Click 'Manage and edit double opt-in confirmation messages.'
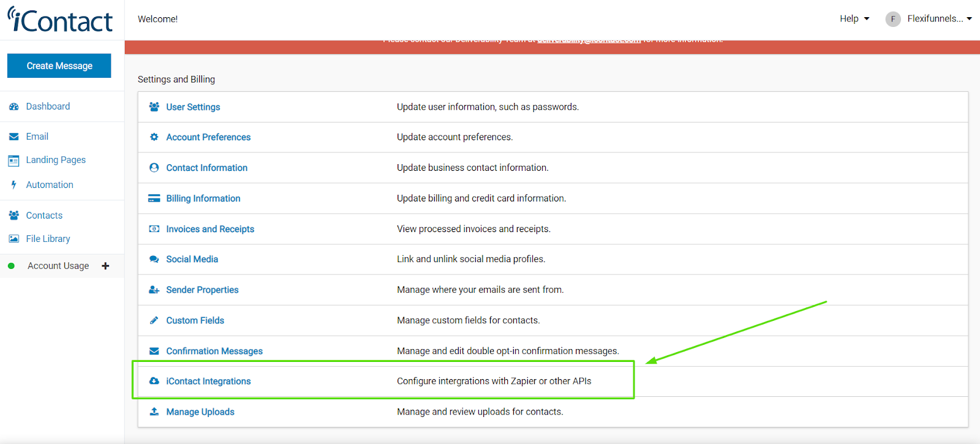The height and width of the screenshot is (444, 980). click(508, 351)
